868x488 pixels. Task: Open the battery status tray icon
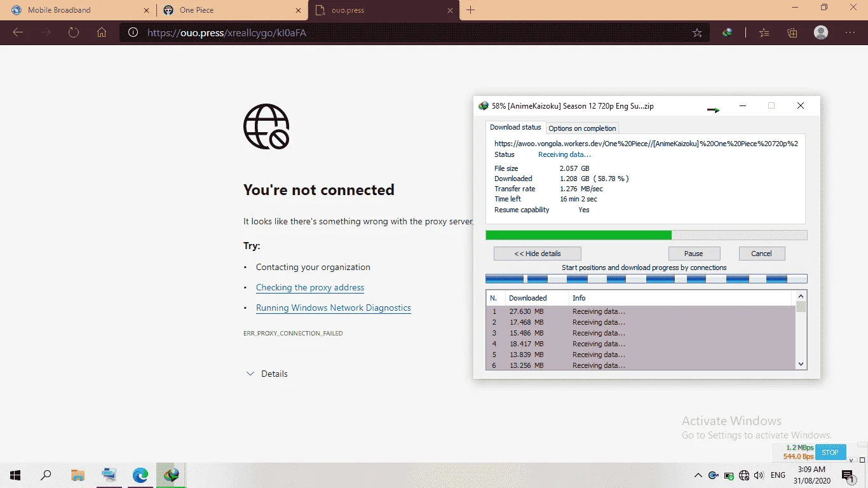point(729,475)
